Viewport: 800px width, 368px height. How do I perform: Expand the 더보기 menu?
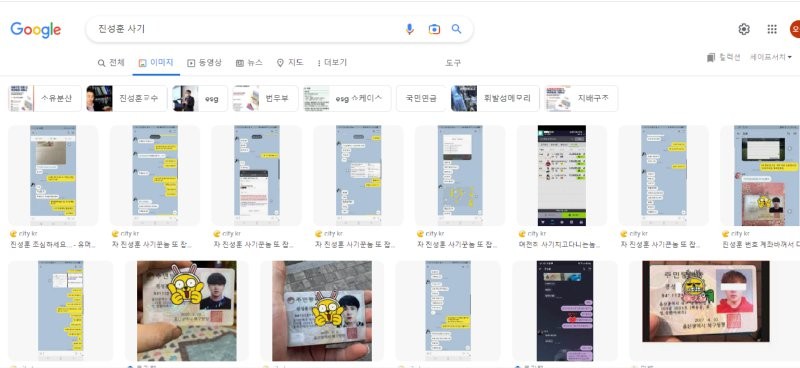pos(332,63)
